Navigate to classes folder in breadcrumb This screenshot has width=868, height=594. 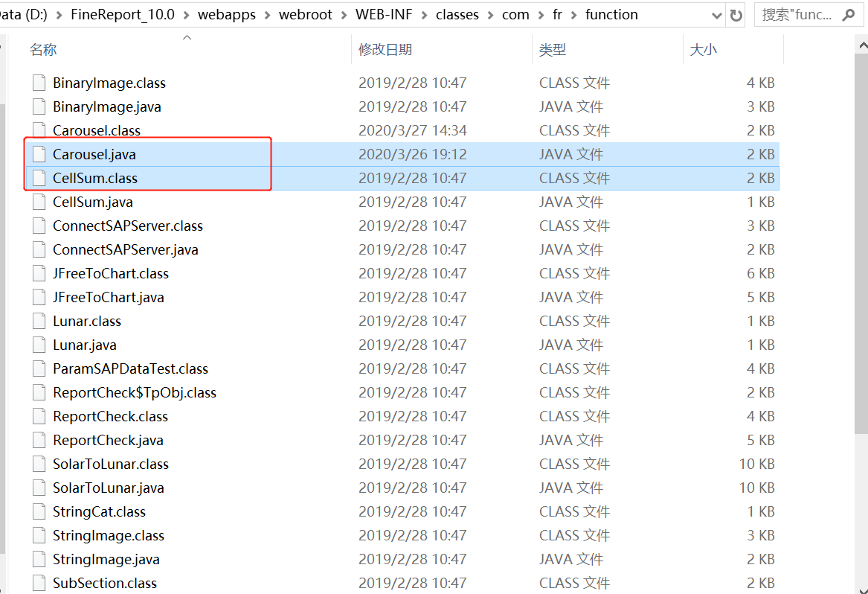tap(457, 14)
